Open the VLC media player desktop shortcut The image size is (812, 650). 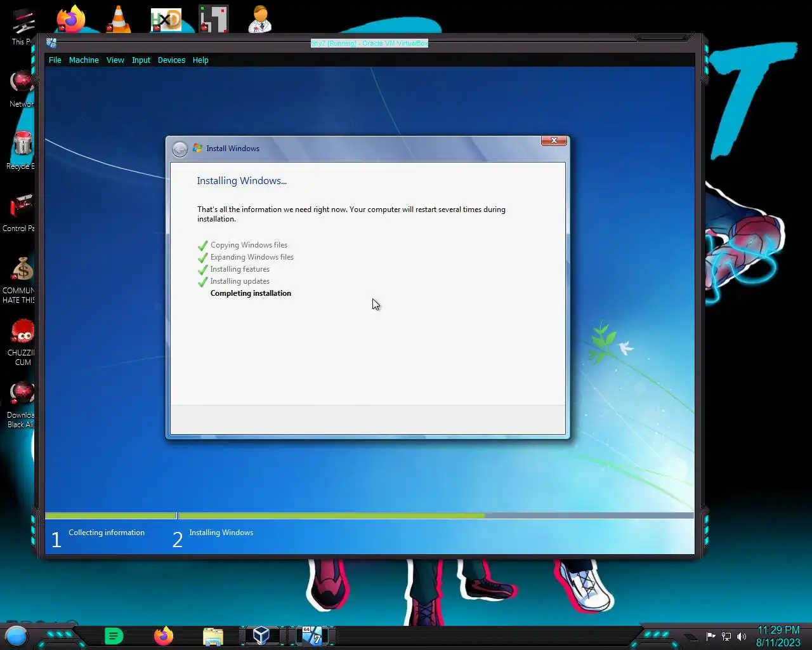point(118,19)
